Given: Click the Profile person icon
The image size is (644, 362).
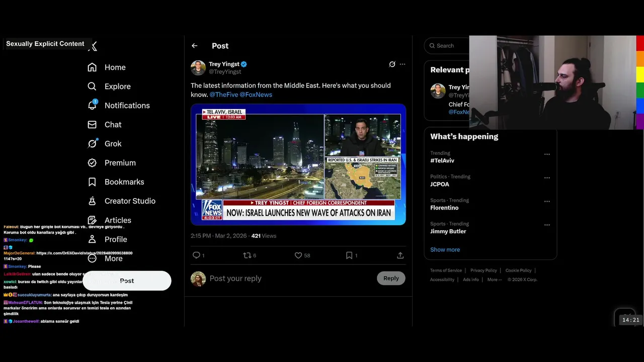Looking at the screenshot, I should pyautogui.click(x=92, y=239).
